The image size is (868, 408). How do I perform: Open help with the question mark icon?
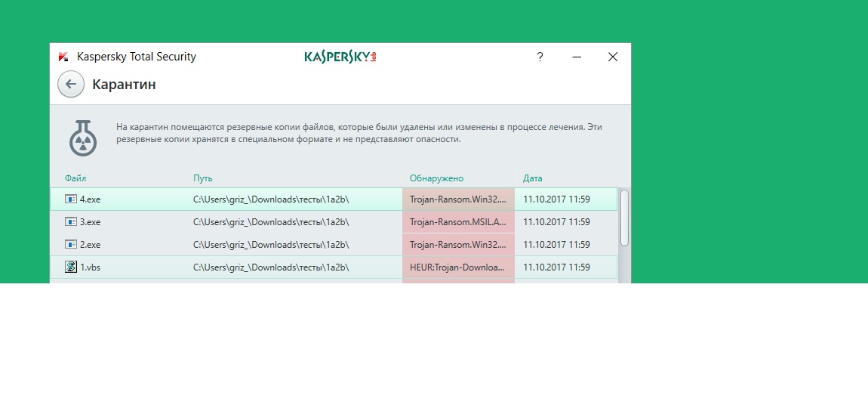[x=540, y=57]
